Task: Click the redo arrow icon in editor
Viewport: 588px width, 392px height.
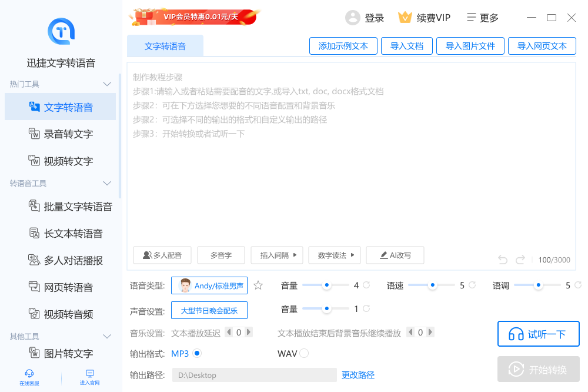Action: pyautogui.click(x=520, y=260)
